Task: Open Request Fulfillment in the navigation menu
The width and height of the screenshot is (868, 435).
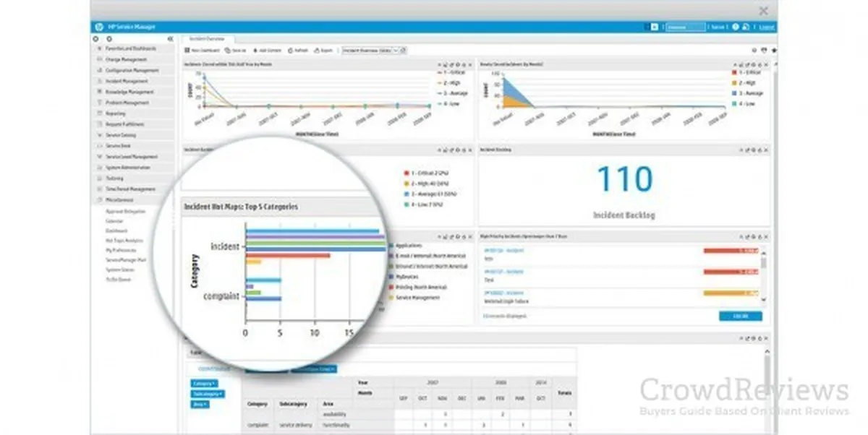Action: tap(135, 124)
